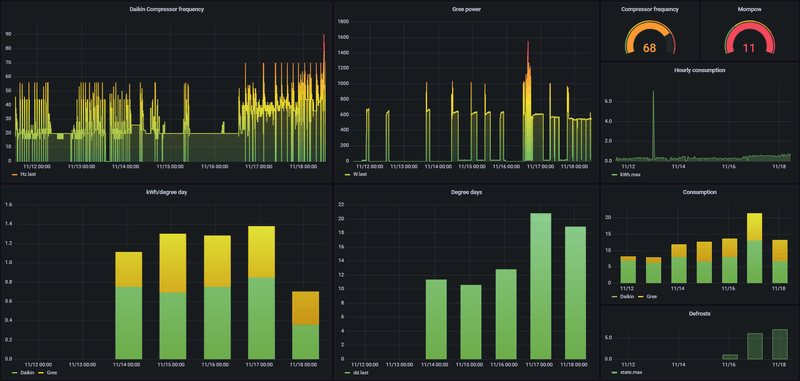
Task: Click the small Defrosts bar at 11/16
Action: [730, 357]
